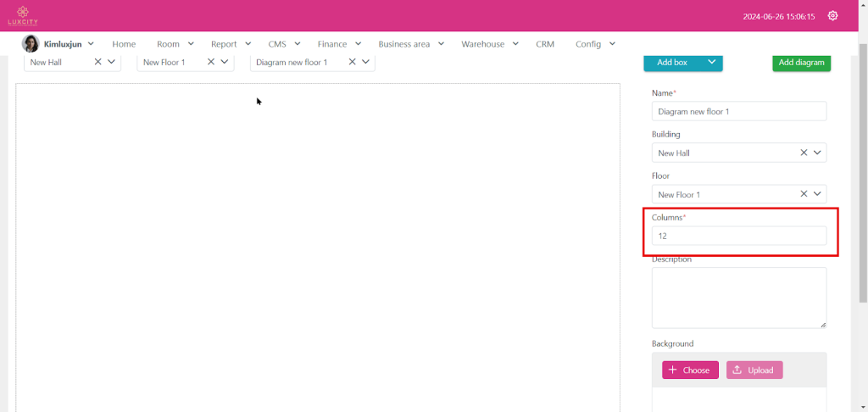This screenshot has height=412, width=868.
Task: Click the Kimluxjun profile avatar
Action: tap(31, 44)
